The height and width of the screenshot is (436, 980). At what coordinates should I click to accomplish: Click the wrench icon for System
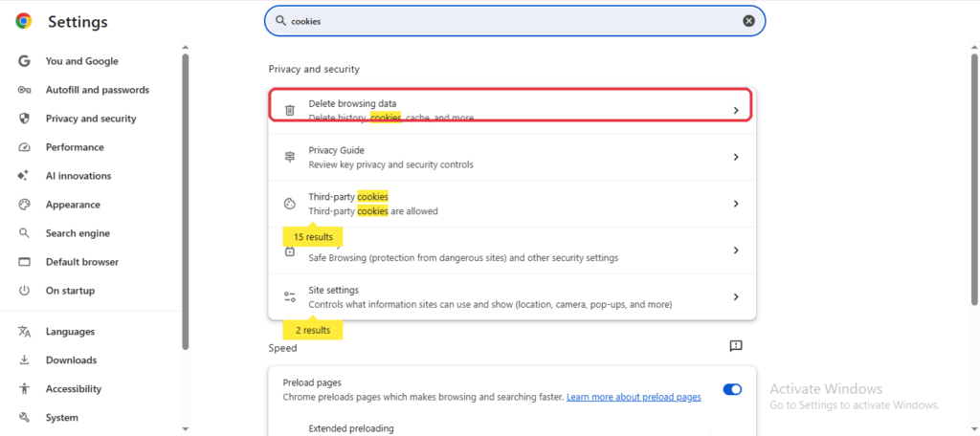click(24, 417)
